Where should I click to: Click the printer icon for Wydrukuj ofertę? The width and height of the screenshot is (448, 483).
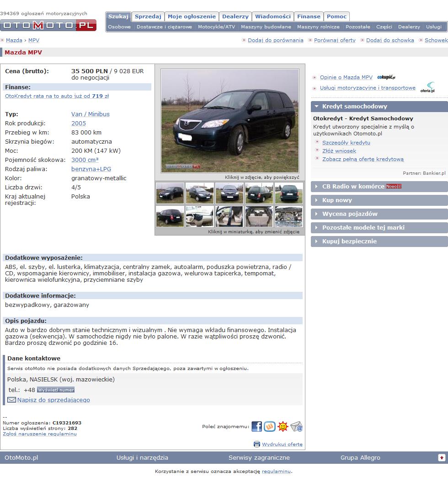pos(257,444)
